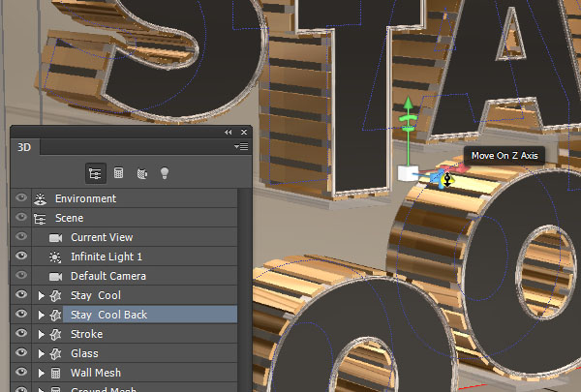Viewport: 581px width, 392px height.
Task: Open the 3D panel flyout menu
Action: tap(241, 147)
